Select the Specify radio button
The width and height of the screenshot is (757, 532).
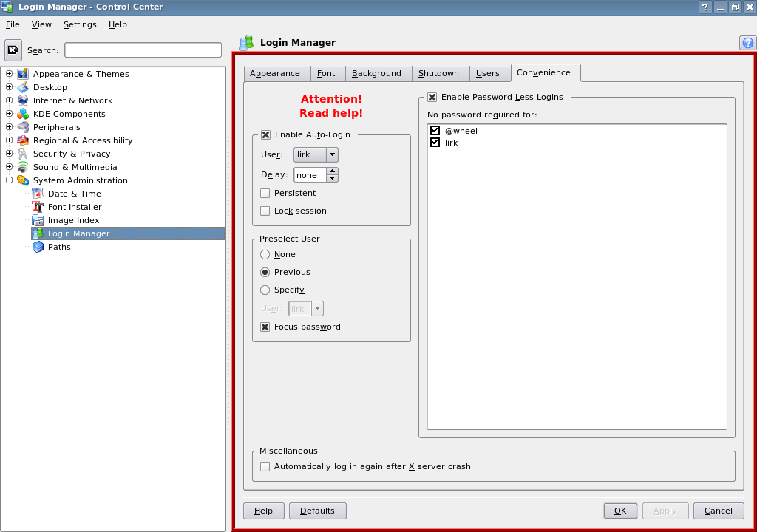coord(265,290)
